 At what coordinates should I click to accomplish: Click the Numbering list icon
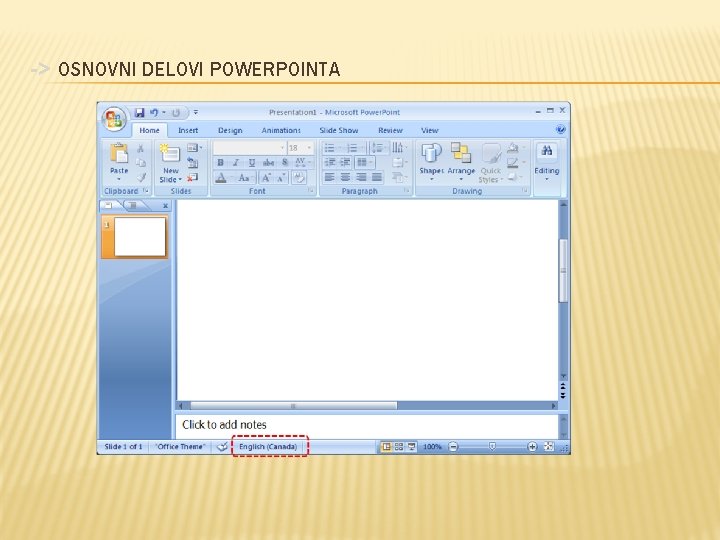(x=354, y=148)
